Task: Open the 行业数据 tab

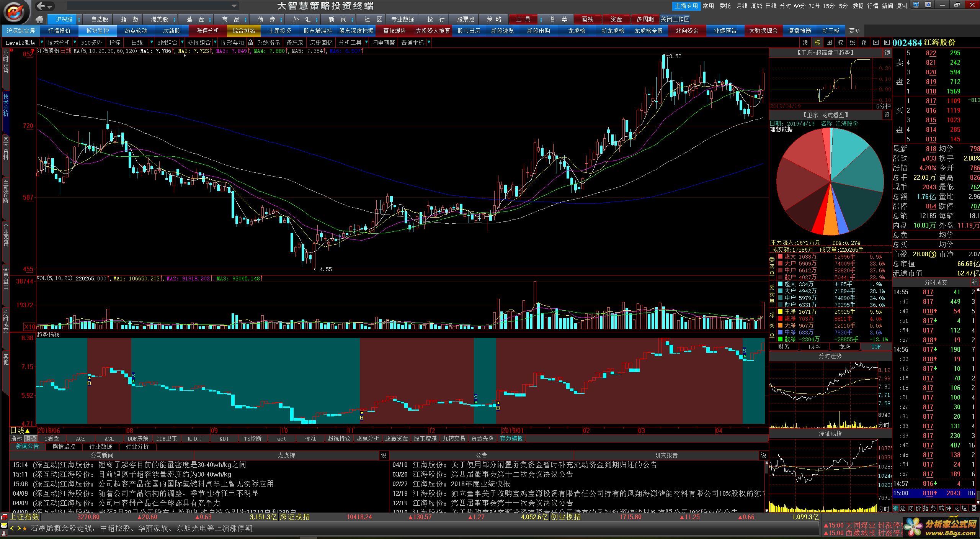Action: pos(100,446)
